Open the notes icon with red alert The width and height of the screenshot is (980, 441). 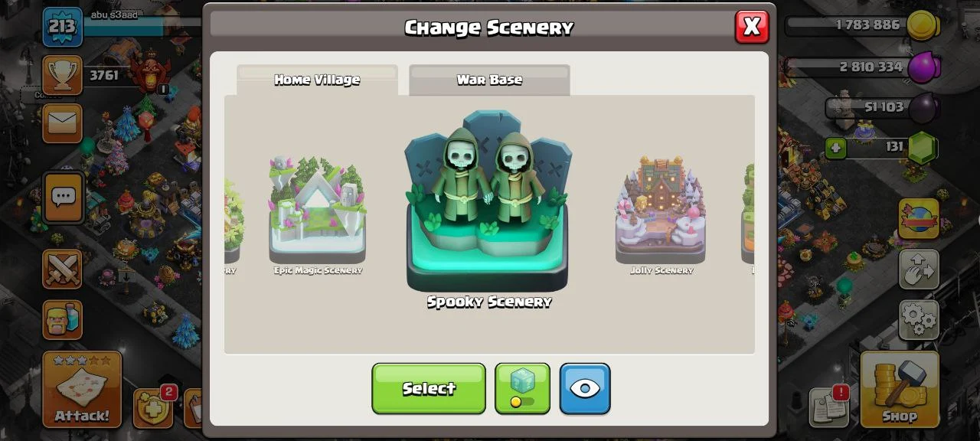pos(830,406)
